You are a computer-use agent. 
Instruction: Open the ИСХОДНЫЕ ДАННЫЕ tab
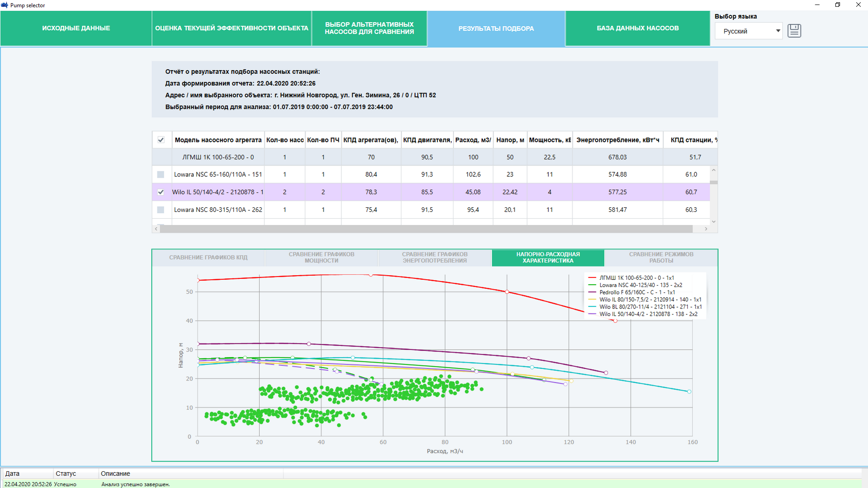76,28
